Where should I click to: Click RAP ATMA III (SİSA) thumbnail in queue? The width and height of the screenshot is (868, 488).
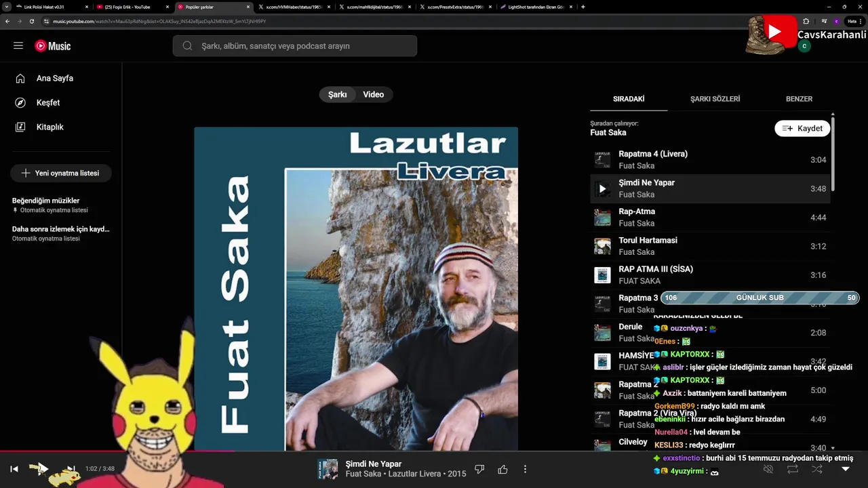[x=602, y=275]
